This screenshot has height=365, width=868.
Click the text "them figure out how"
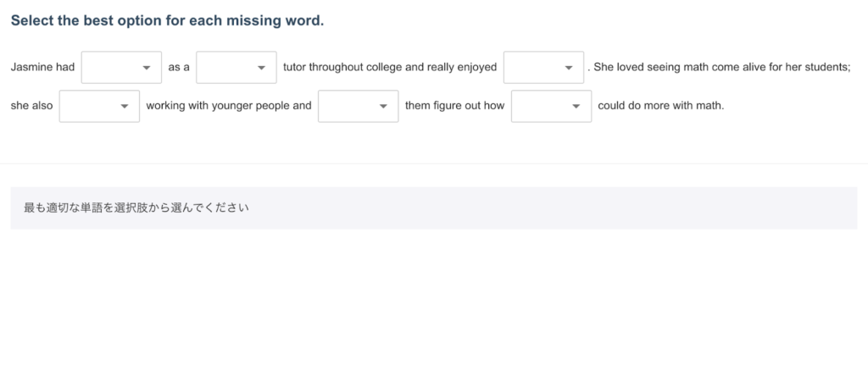(455, 107)
